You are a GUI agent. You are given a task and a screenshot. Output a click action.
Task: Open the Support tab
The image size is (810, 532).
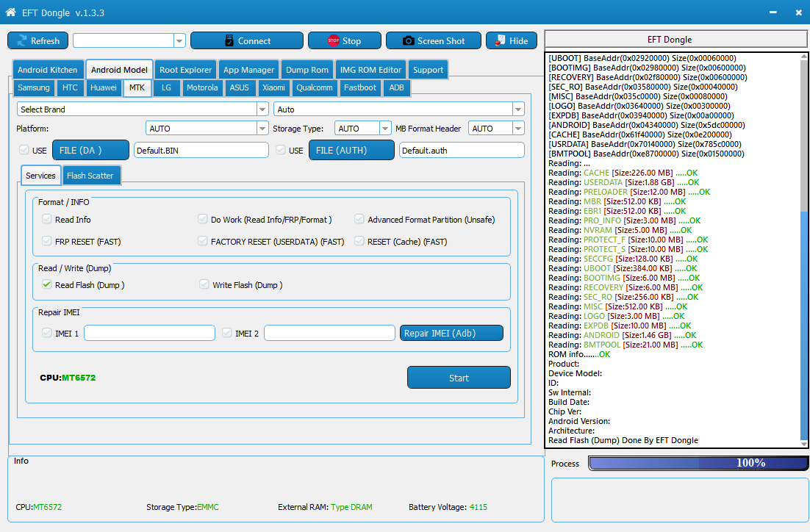click(428, 70)
